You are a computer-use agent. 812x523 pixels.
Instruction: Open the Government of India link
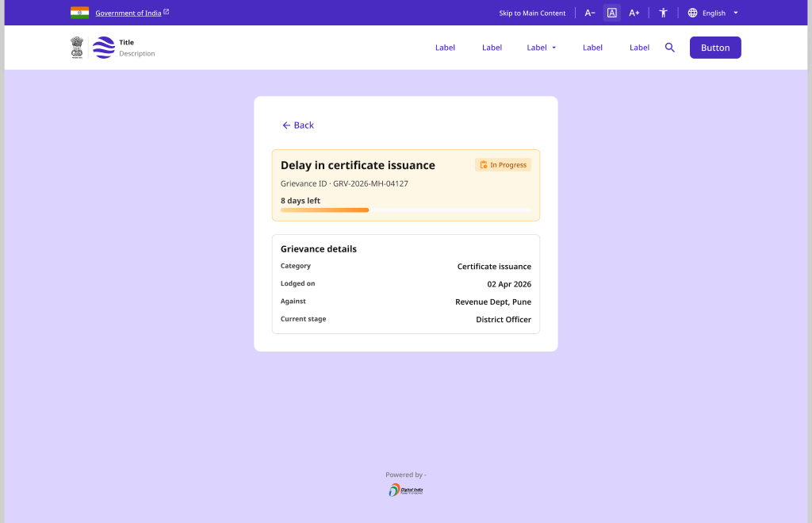[x=128, y=13]
